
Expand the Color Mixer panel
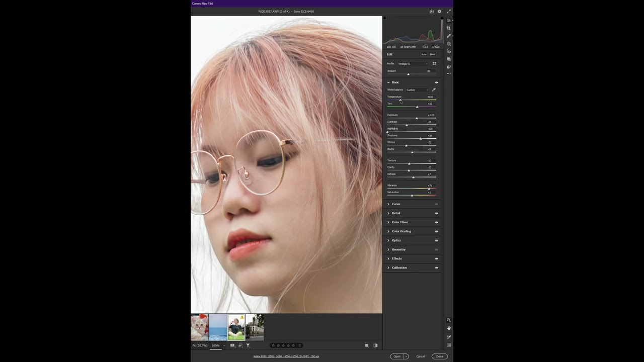388,222
